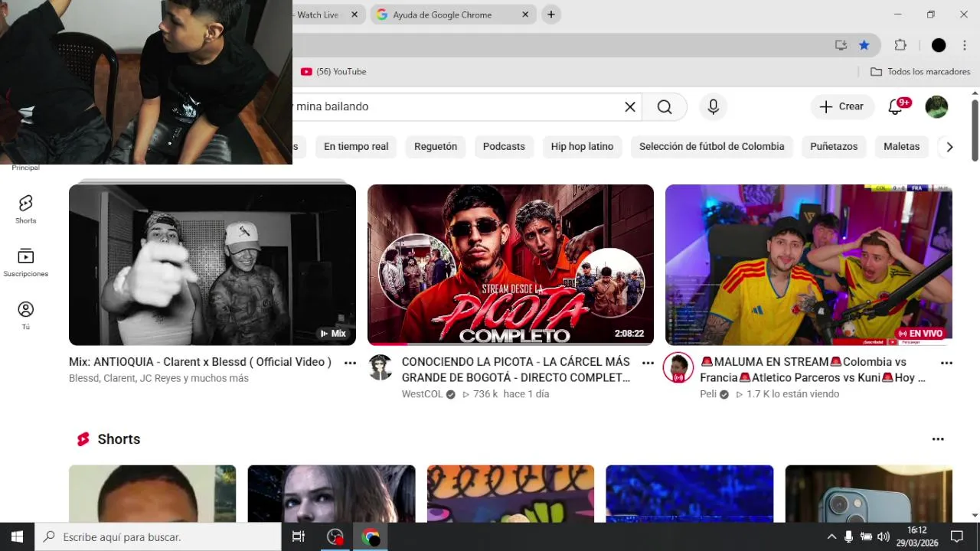Filter by Podcasts chip

pos(504,146)
